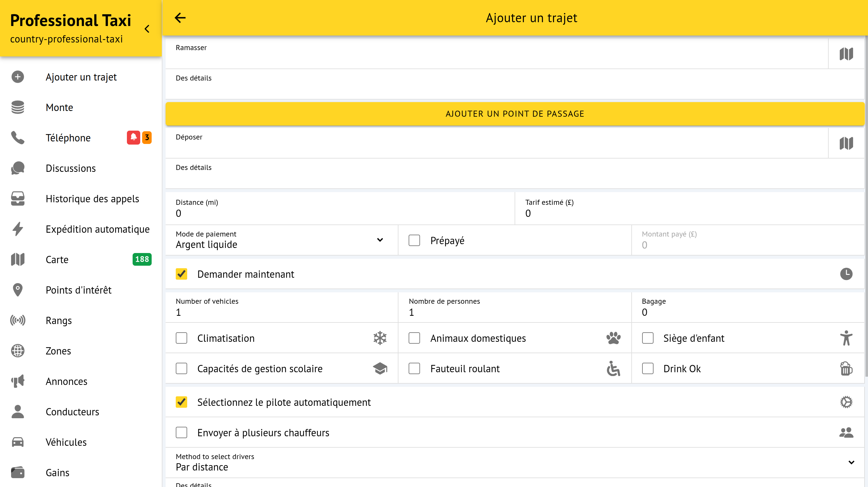
Task: Click the red bell notification badge
Action: tap(133, 137)
